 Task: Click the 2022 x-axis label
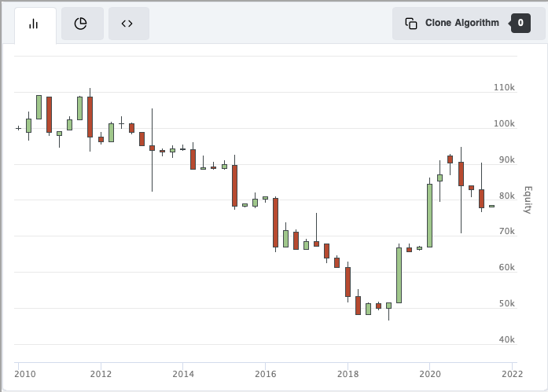512,374
